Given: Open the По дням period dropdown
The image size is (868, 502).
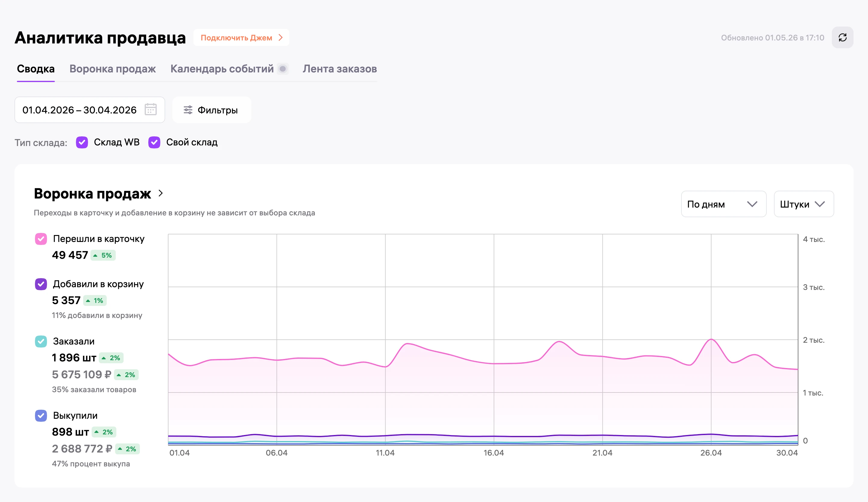Looking at the screenshot, I should [x=723, y=204].
